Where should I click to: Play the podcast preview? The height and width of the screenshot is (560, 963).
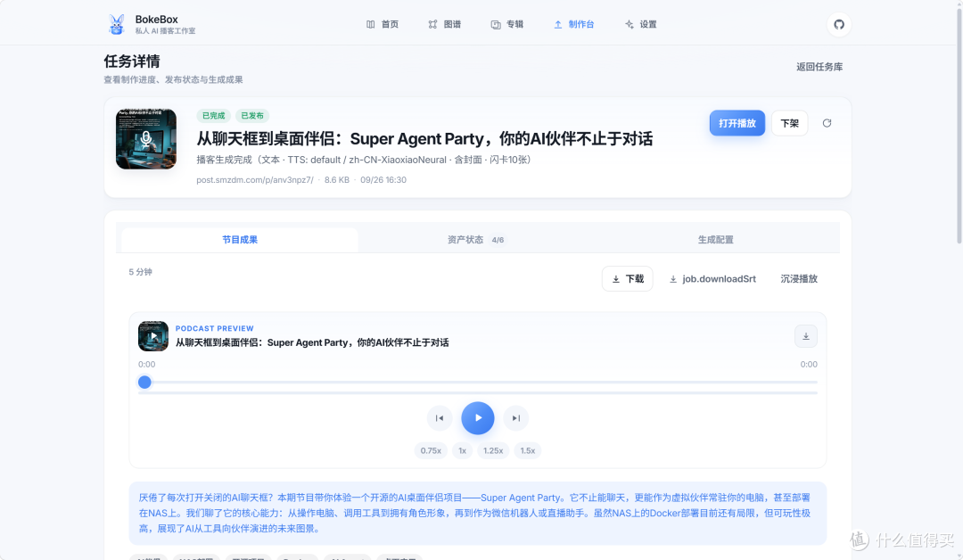click(x=478, y=418)
